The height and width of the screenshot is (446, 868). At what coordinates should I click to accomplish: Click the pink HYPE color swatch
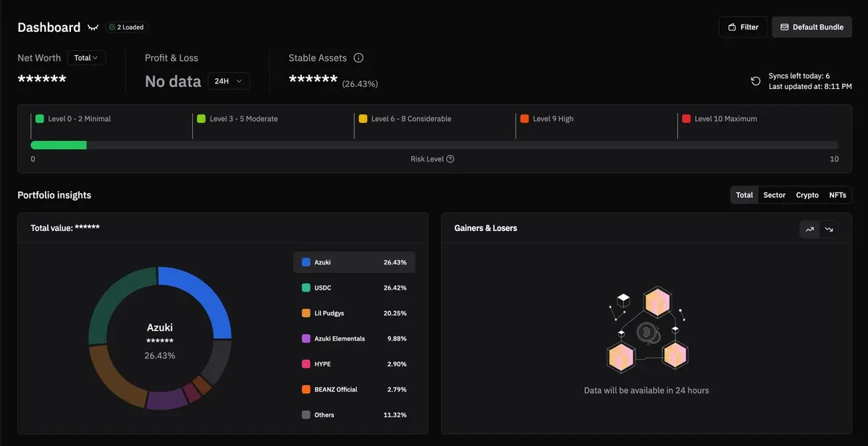[306, 364]
